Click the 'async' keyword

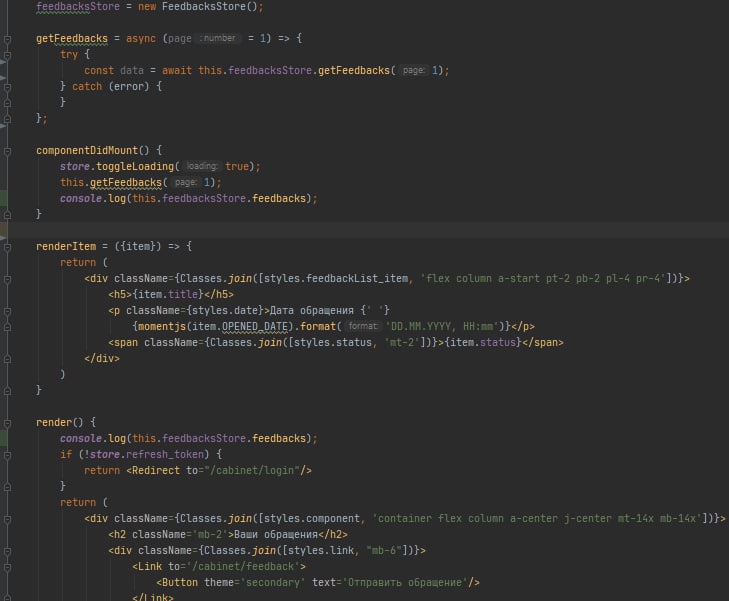tap(141, 39)
